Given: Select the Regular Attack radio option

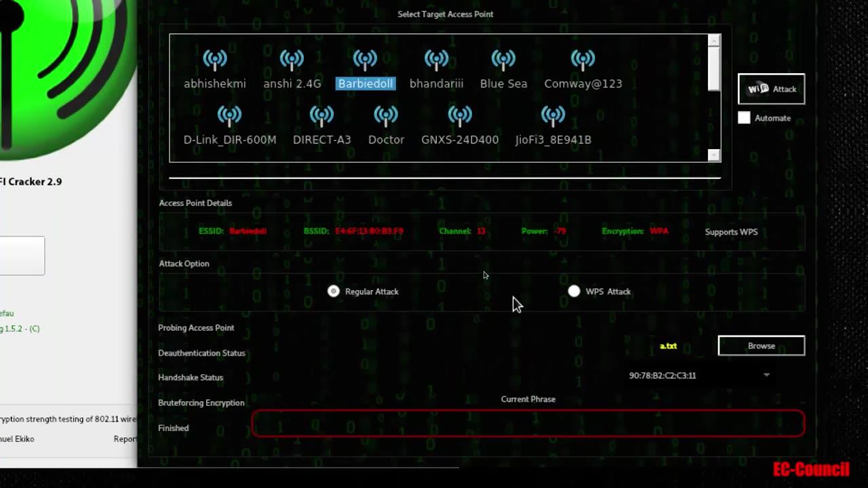Looking at the screenshot, I should click(x=333, y=291).
